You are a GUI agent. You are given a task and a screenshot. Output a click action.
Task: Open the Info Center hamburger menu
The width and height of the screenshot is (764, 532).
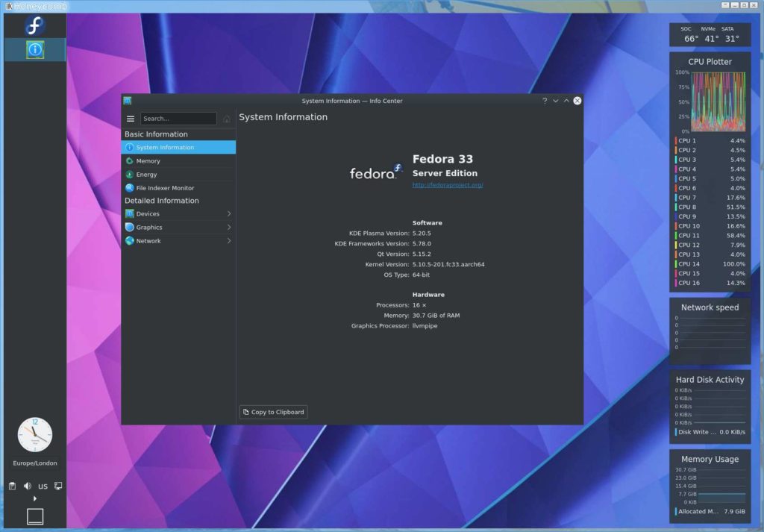tap(131, 119)
